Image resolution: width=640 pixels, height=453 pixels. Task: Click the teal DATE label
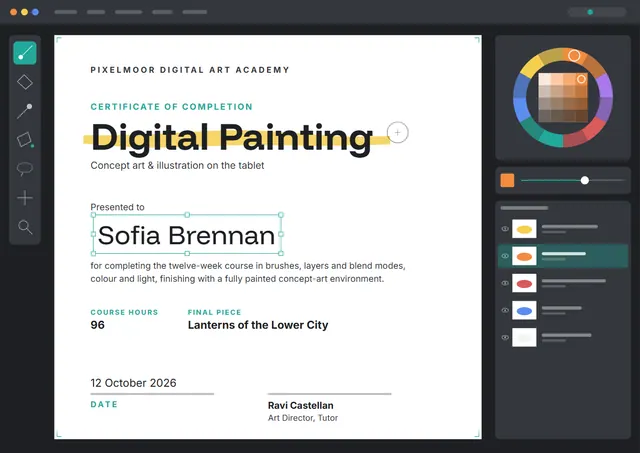tap(104, 404)
